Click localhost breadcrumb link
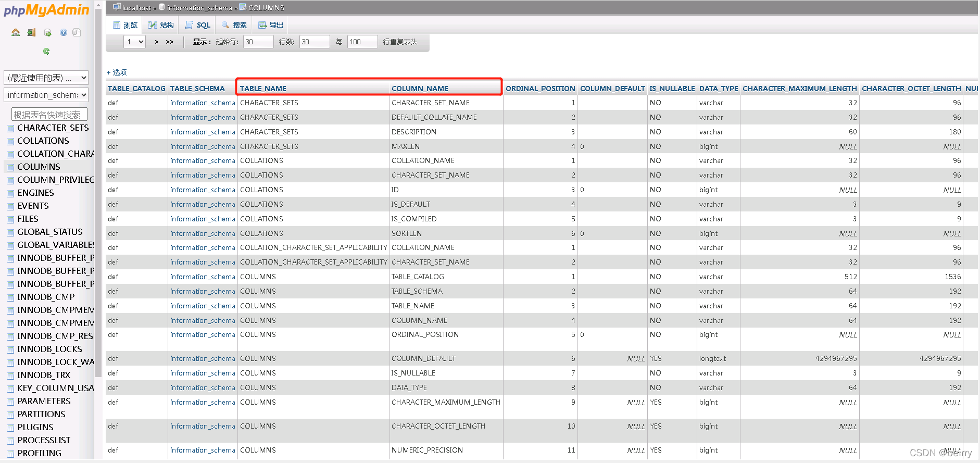 point(136,8)
